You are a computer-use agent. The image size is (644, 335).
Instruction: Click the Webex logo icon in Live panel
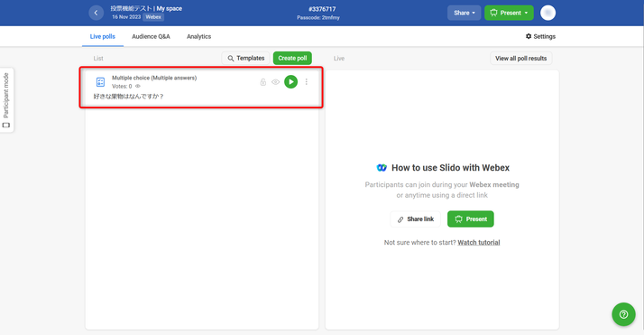382,168
